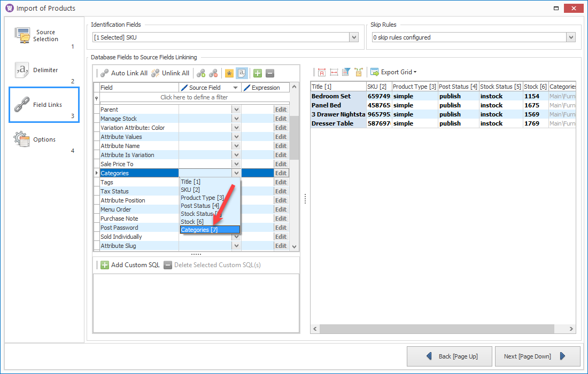Viewport: 588px width, 374px height.
Task: Click Edit button for Parent row
Action: coord(281,110)
